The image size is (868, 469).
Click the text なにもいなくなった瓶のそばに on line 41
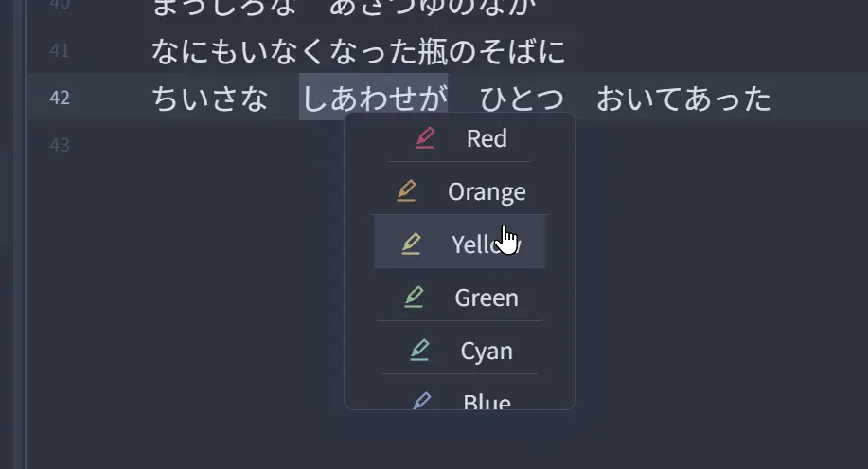pyautogui.click(x=358, y=51)
